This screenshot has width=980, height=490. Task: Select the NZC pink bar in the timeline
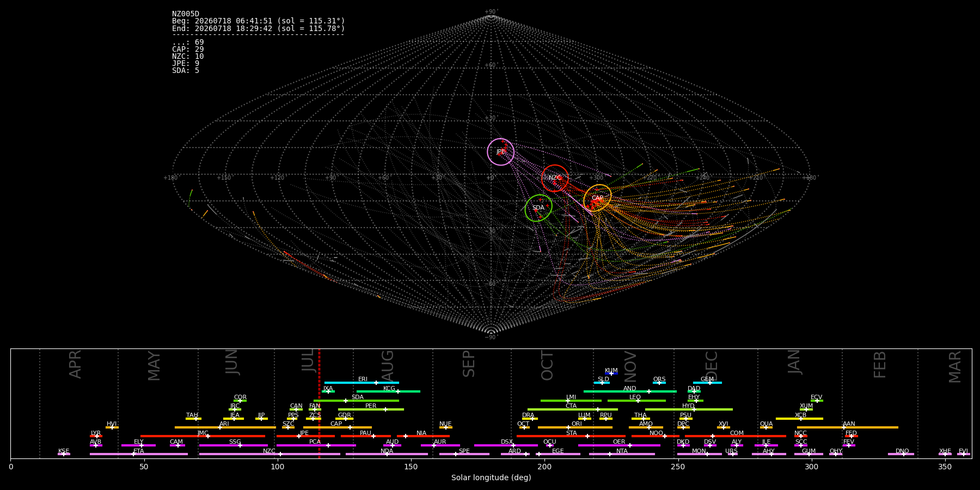(269, 454)
